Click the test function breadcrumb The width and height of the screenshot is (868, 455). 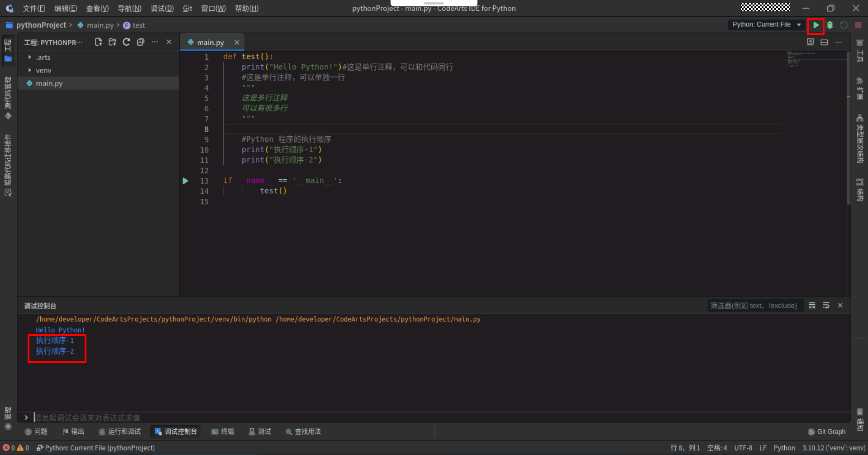tap(138, 25)
